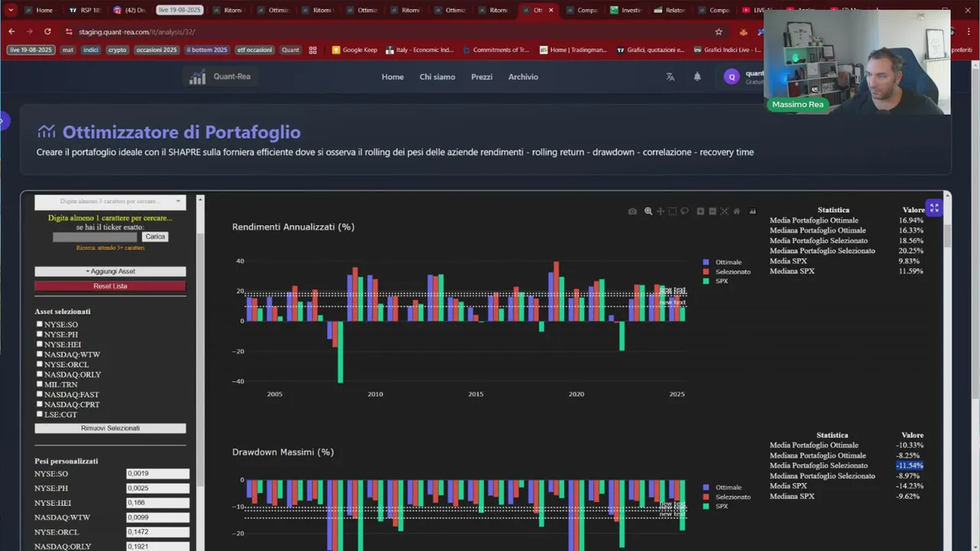Expand chart with purple fullscreen icon
This screenshot has width=980, height=551.
pos(934,208)
